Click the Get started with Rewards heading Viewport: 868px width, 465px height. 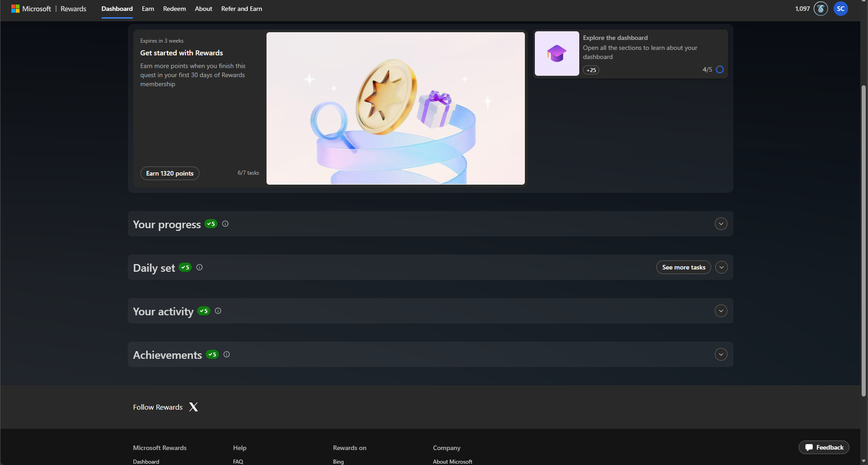pyautogui.click(x=181, y=53)
